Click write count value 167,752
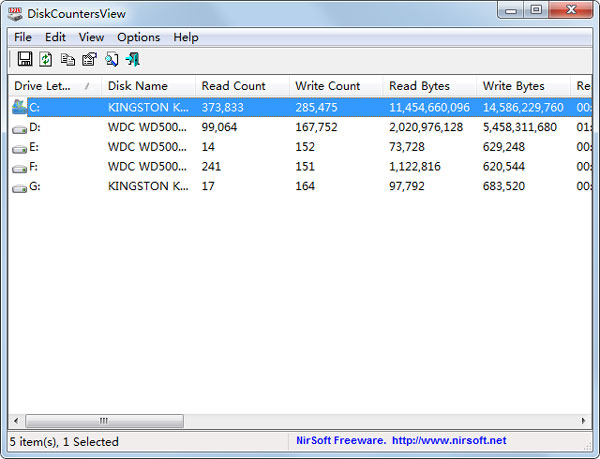 (316, 127)
